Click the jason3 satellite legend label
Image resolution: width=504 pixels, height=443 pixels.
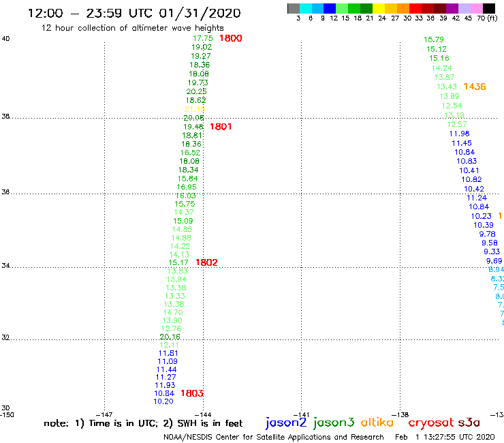(x=334, y=423)
